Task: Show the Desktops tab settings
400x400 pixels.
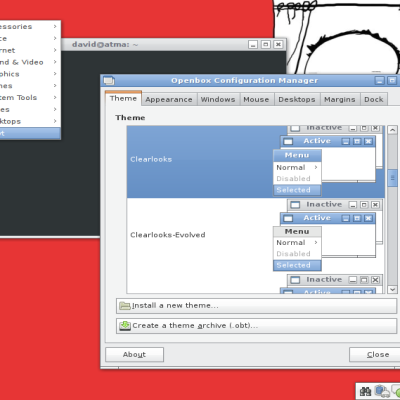Action: click(297, 99)
